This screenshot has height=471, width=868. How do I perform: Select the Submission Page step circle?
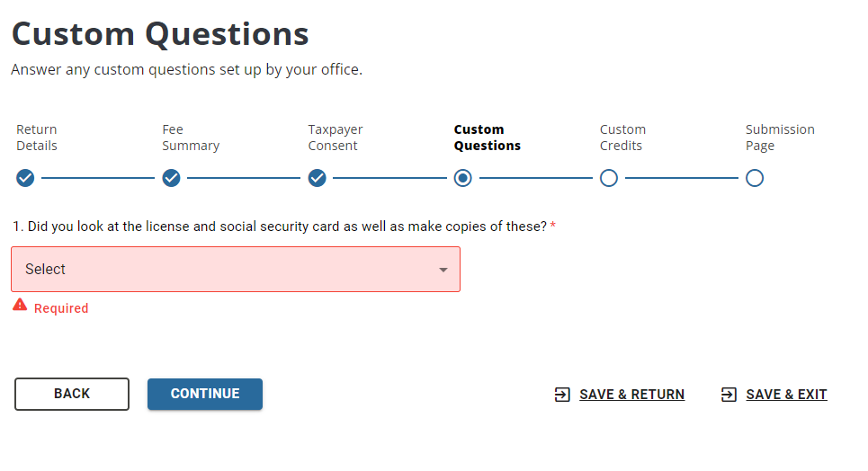coord(755,178)
